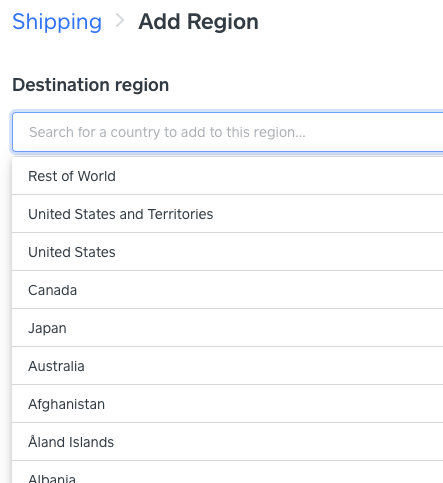The image size is (443, 483).
Task: Pick Afghanistan from the suggestions
Action: tap(228, 404)
